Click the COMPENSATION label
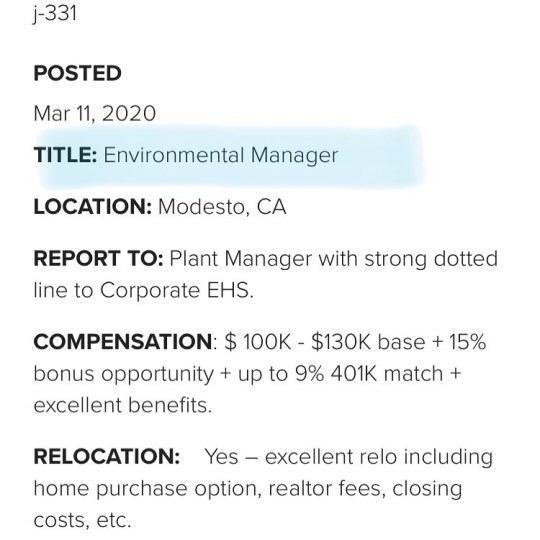 tap(123, 342)
